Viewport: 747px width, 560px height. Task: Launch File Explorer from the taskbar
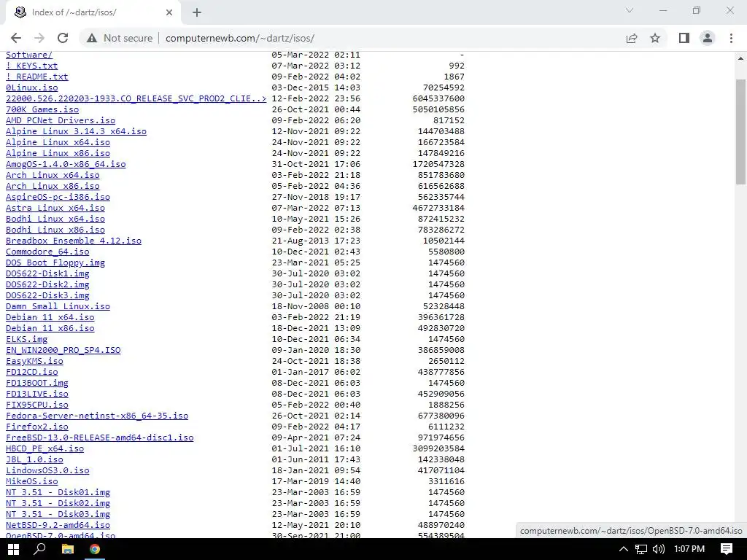(x=68, y=549)
